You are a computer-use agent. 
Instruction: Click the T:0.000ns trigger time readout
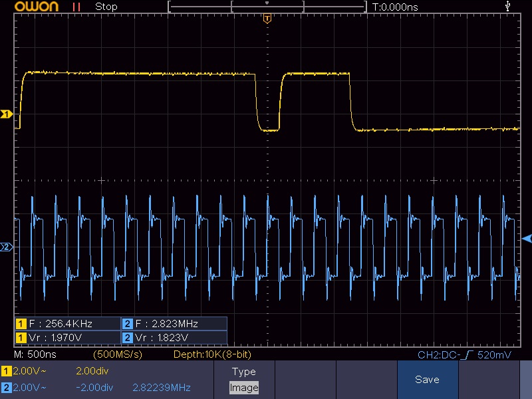click(395, 7)
